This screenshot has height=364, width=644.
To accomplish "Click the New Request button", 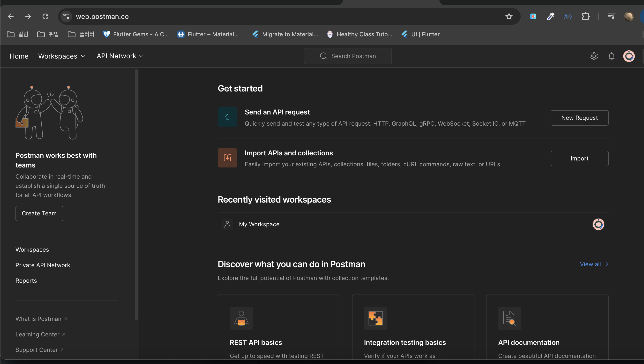I will pos(579,118).
